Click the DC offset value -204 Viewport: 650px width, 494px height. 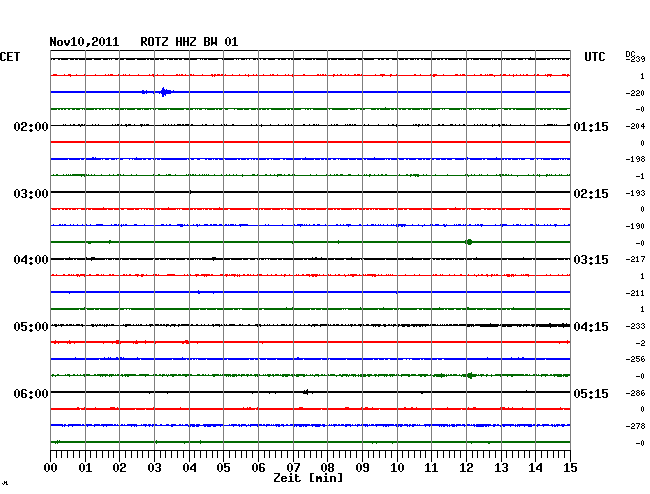tap(635, 126)
